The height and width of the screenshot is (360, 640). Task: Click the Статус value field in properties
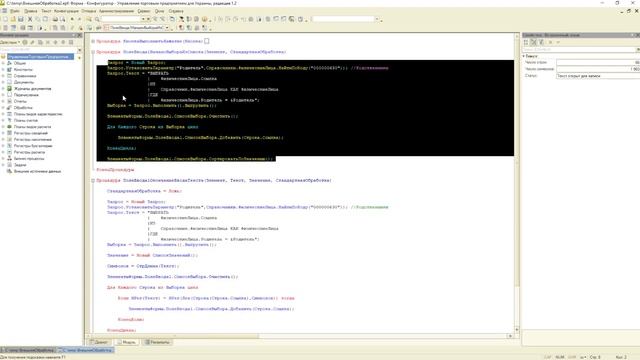point(598,76)
